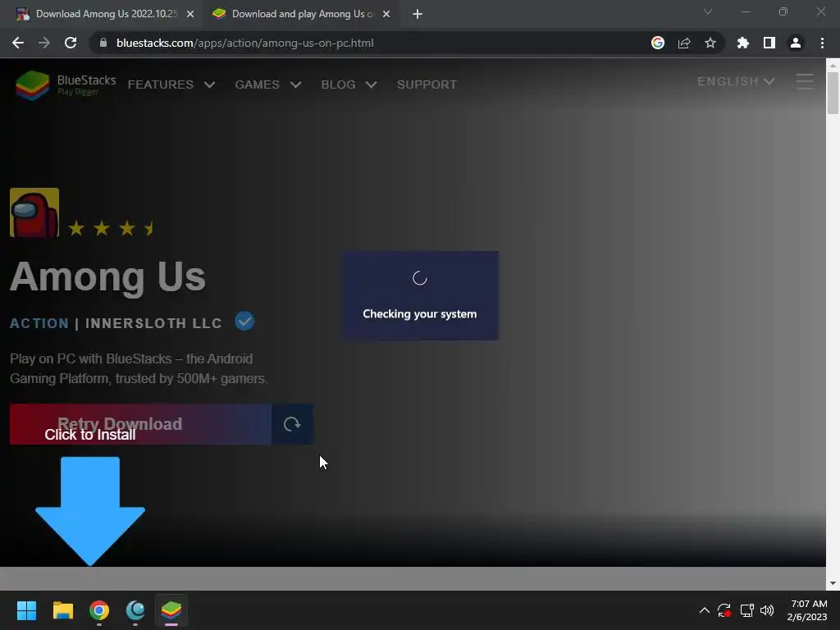Click the INNERSLOTH LLC developer link
Image resolution: width=840 pixels, height=630 pixels.
coord(153,323)
